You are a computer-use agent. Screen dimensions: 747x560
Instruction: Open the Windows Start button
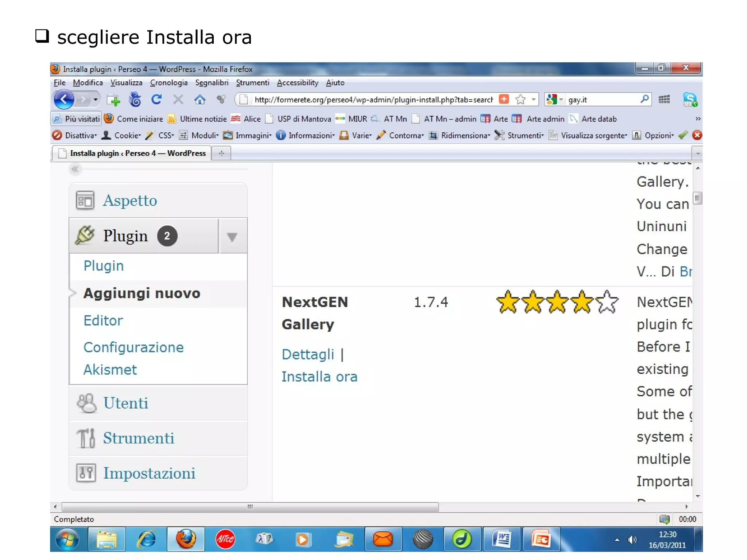click(67, 539)
